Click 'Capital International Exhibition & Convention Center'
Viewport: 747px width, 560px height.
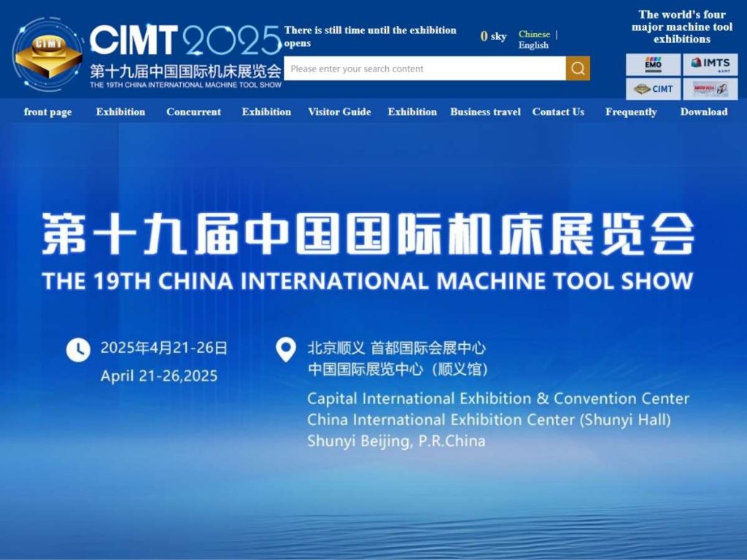click(498, 399)
